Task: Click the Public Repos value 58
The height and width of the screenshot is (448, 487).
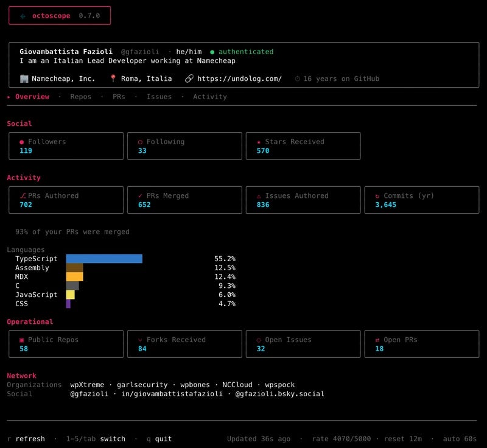Action: click(24, 349)
